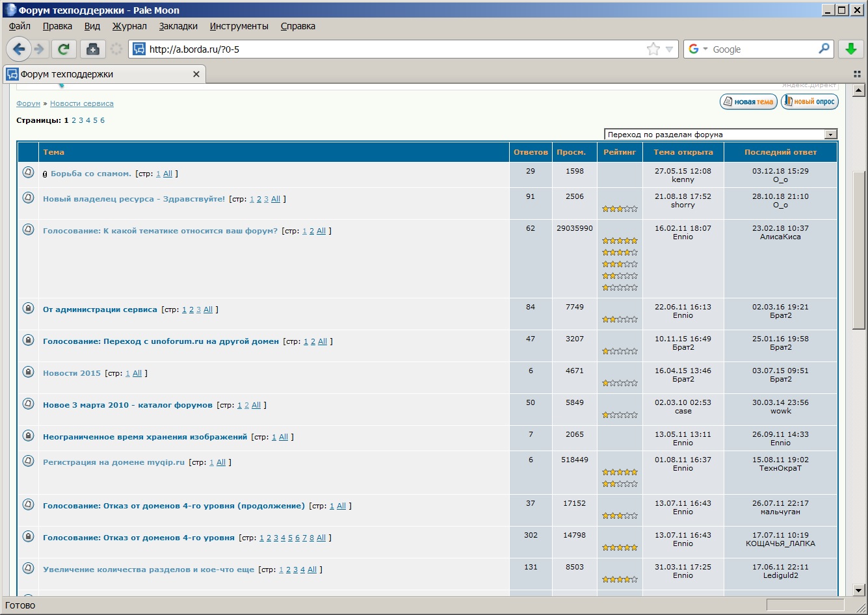The height and width of the screenshot is (615, 868).
Task: Bookmark this page with the star icon
Action: tap(653, 49)
